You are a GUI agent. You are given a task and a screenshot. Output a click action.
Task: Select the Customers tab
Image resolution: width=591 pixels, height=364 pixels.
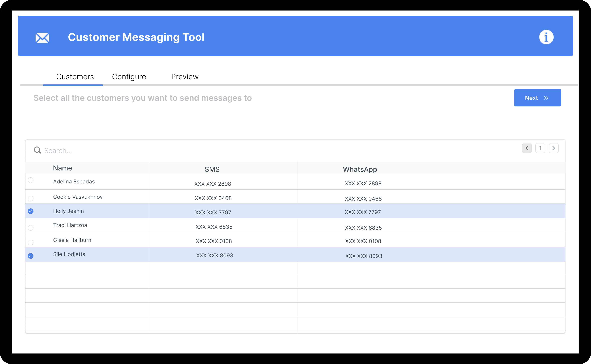click(x=75, y=77)
